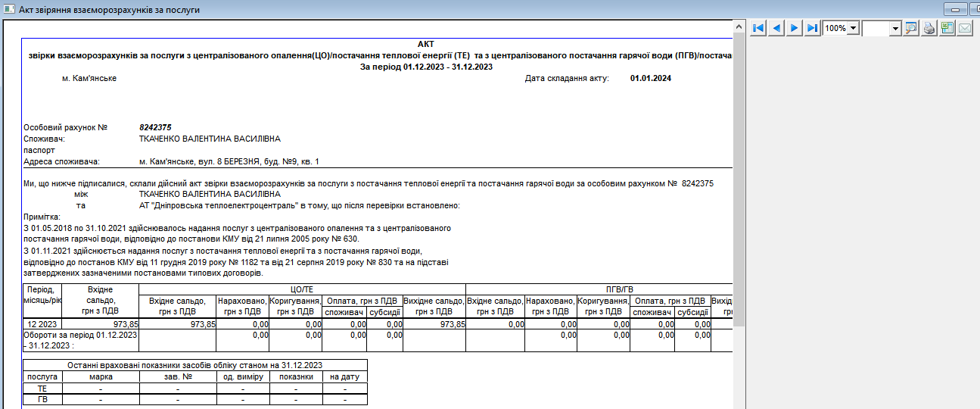Export the report to Excel spreadsheet
Image resolution: width=980 pixels, height=409 pixels.
(x=947, y=28)
